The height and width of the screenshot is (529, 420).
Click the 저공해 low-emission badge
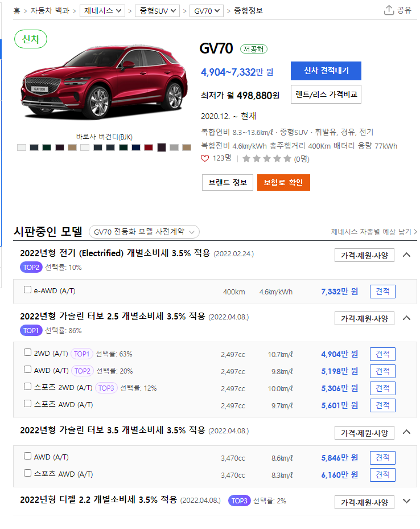253,50
